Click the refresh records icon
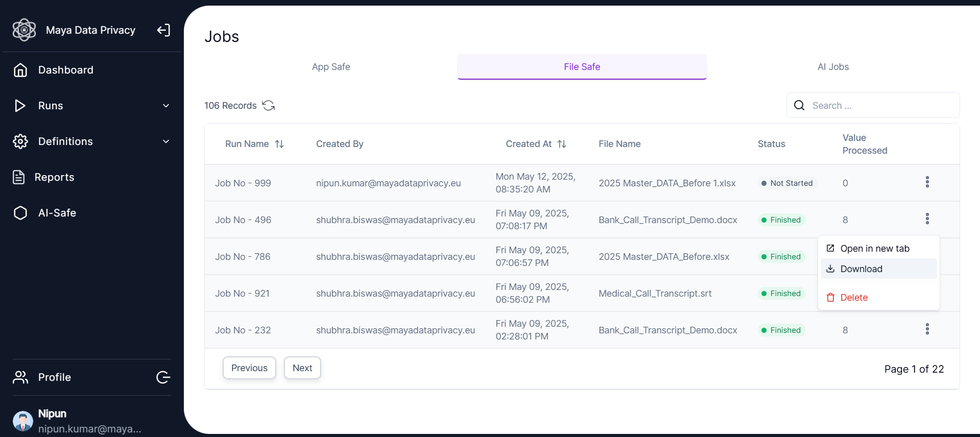Screen dimensions: 980x437 tap(269, 106)
